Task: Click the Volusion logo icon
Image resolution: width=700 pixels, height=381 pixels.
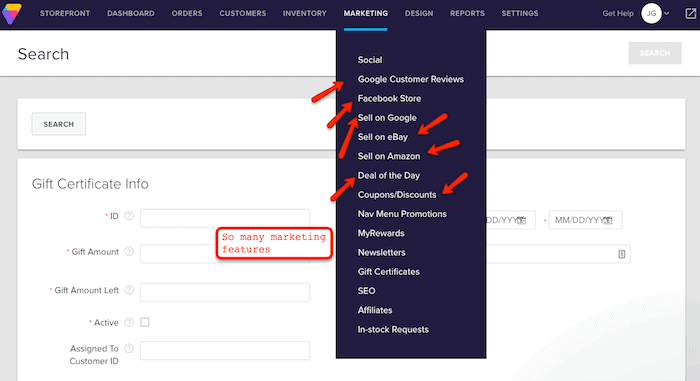Action: (x=11, y=13)
